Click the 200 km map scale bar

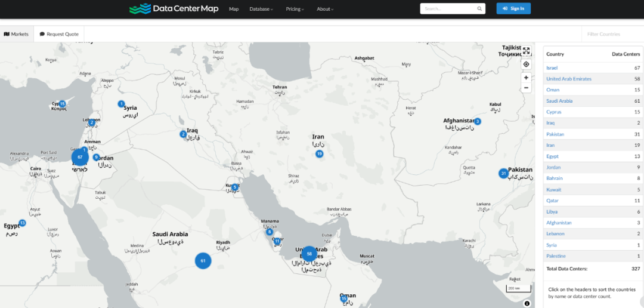coord(518,289)
